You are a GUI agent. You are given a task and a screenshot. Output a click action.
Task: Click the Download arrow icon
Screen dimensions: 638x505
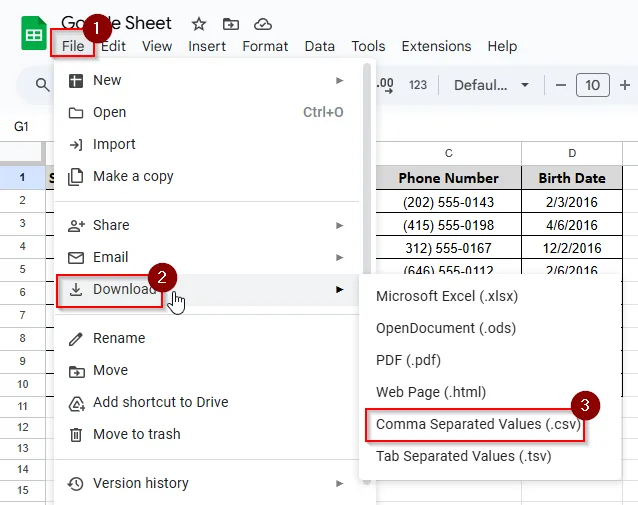tap(76, 289)
